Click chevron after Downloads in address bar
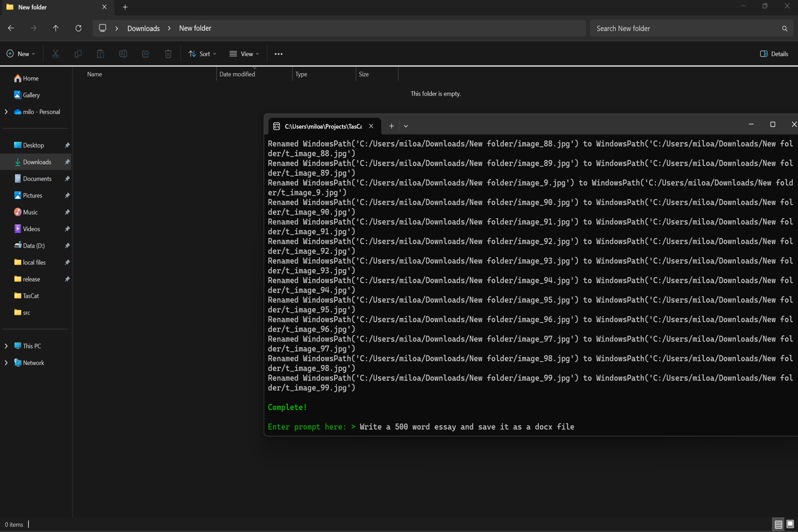798x532 pixels. coord(169,28)
